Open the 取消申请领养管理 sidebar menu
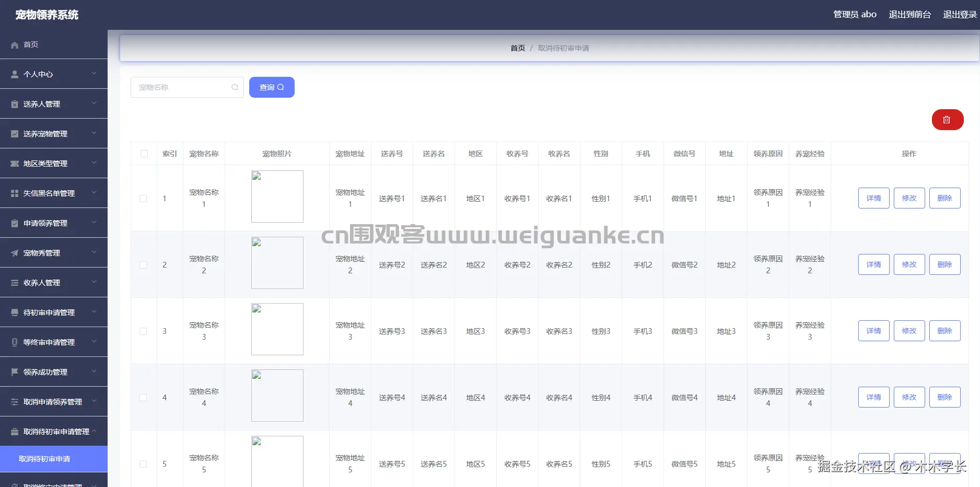Image resolution: width=980 pixels, height=487 pixels. pyautogui.click(x=54, y=402)
